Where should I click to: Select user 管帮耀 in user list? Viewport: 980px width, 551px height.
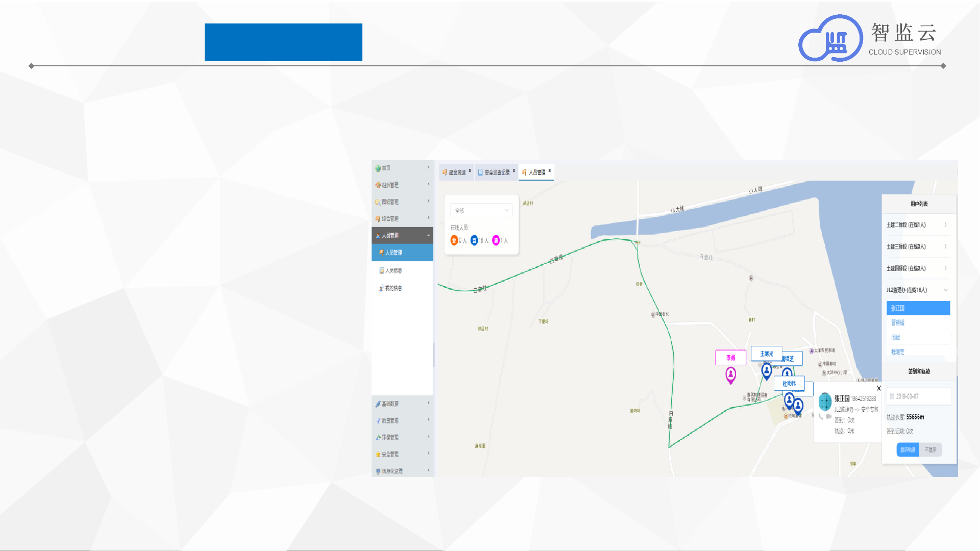click(898, 322)
